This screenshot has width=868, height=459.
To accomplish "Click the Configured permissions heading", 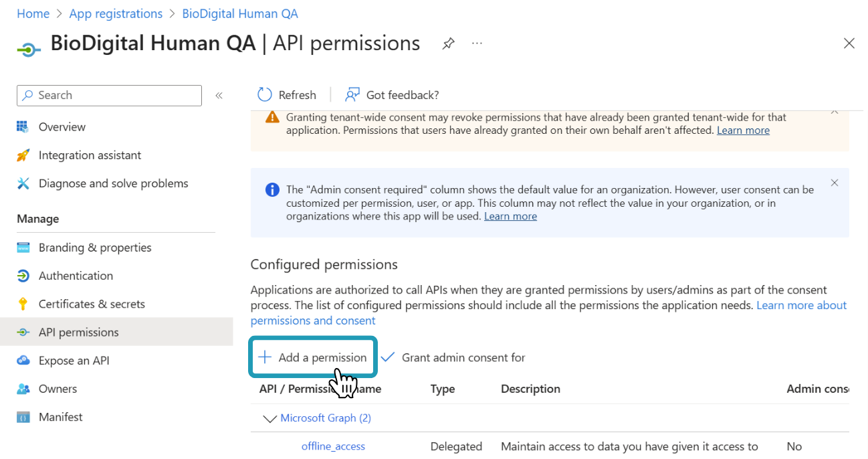I will pos(324,264).
